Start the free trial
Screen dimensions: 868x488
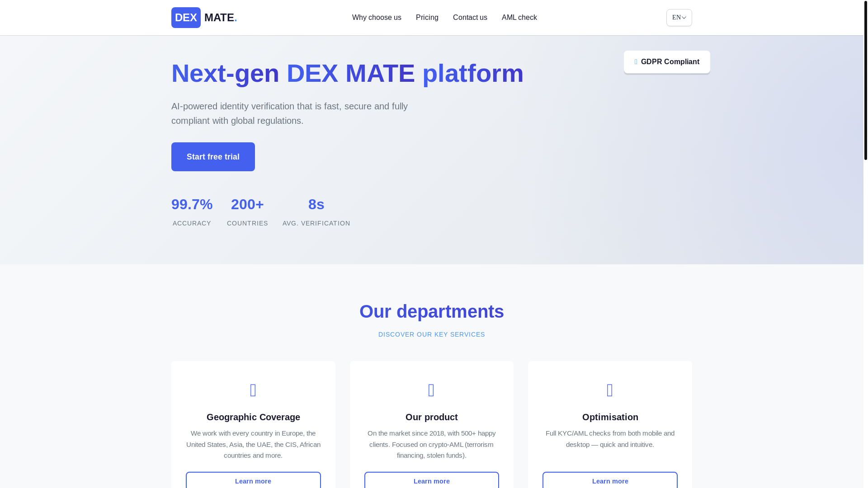(213, 157)
